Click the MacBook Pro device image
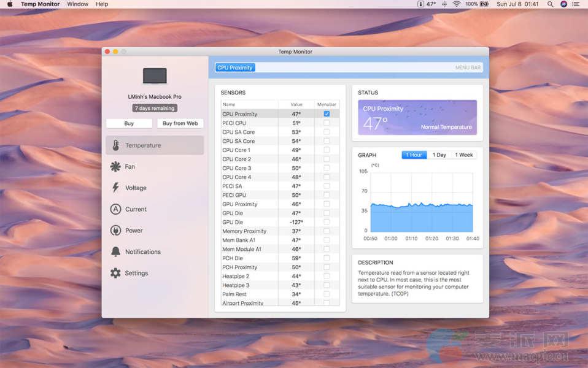The height and width of the screenshot is (368, 588). tap(155, 76)
